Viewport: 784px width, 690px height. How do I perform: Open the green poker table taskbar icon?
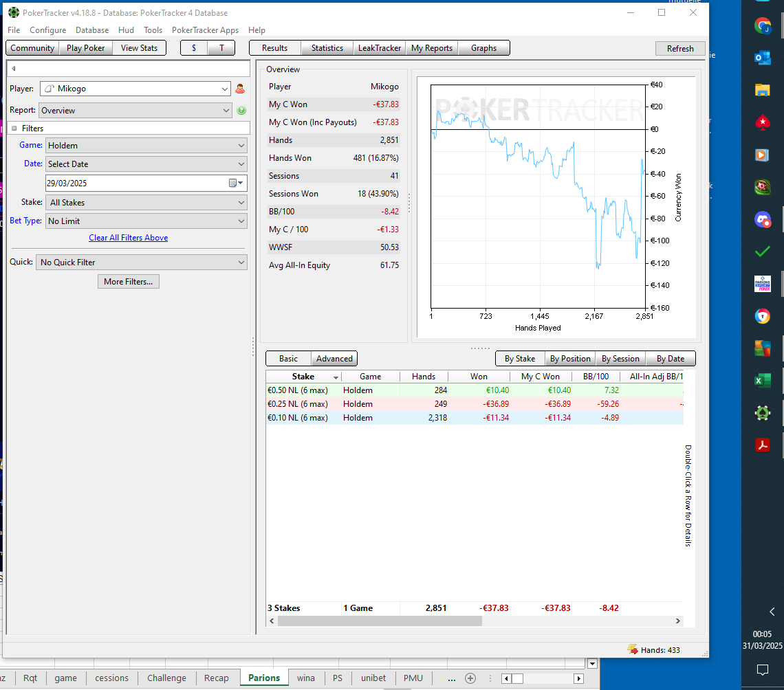point(763,187)
